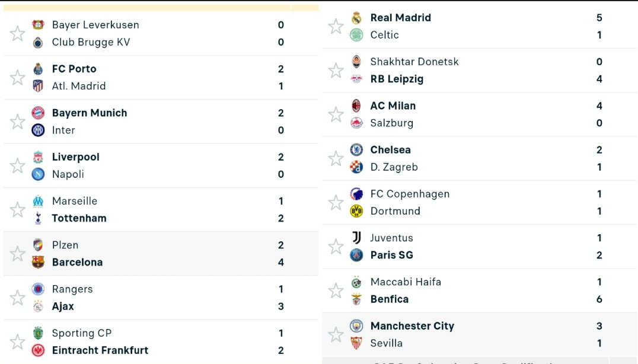This screenshot has height=364, width=638.
Task: Click the FC Porto club crest
Action: (x=38, y=69)
